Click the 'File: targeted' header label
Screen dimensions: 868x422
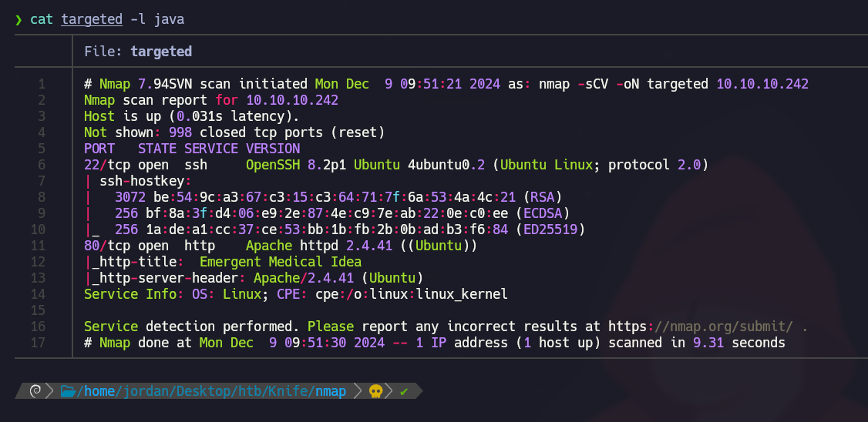(x=138, y=52)
